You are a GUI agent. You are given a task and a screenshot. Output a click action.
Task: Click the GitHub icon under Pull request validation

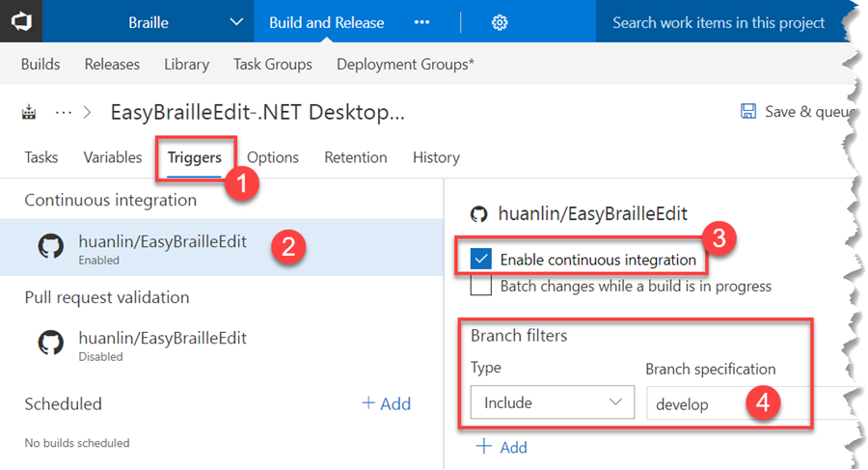tap(51, 343)
